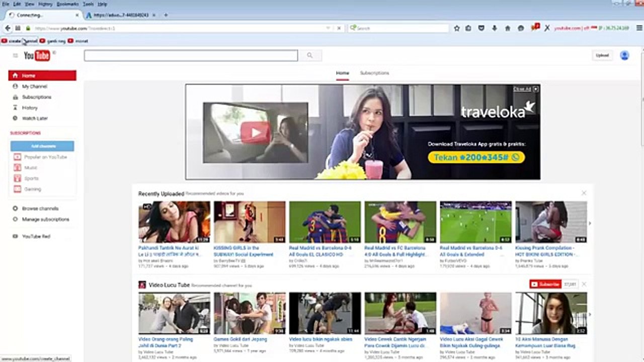
Task: Open the downloads arrow icon
Action: pos(495,29)
